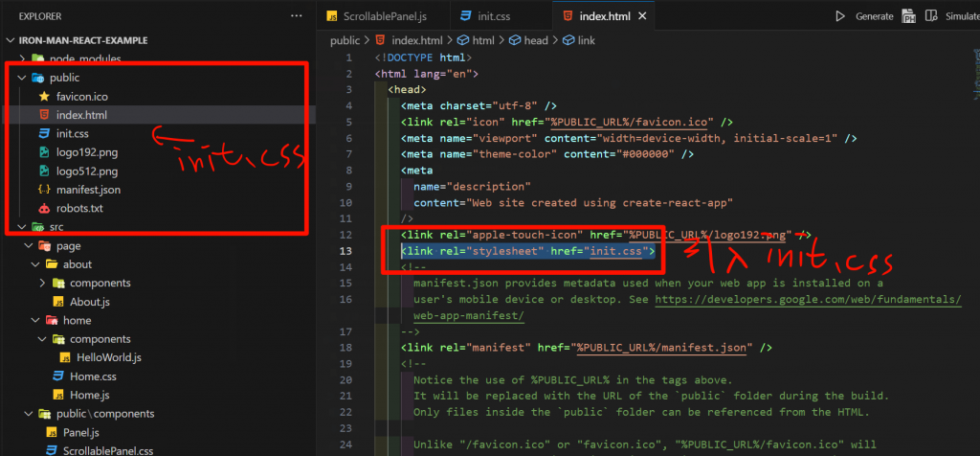The image size is (980, 456).
Task: Click the Run play icon beside Generate
Action: pos(840,16)
